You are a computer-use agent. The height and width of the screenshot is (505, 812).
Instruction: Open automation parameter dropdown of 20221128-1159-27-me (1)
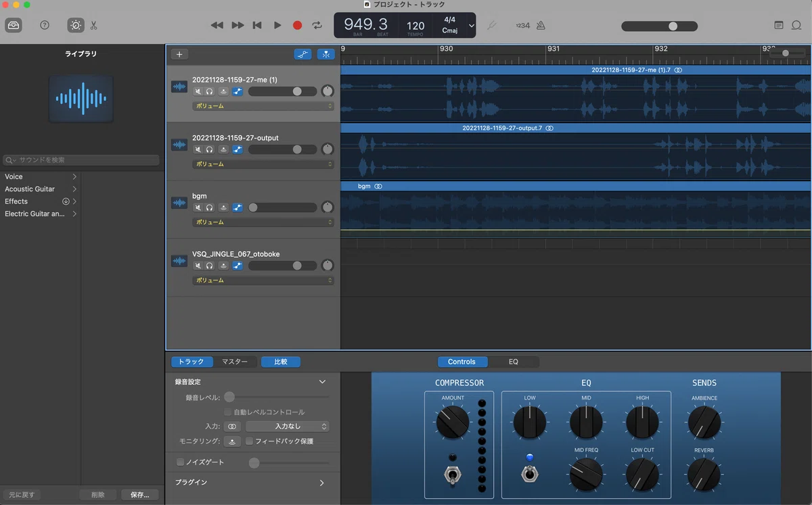(263, 106)
